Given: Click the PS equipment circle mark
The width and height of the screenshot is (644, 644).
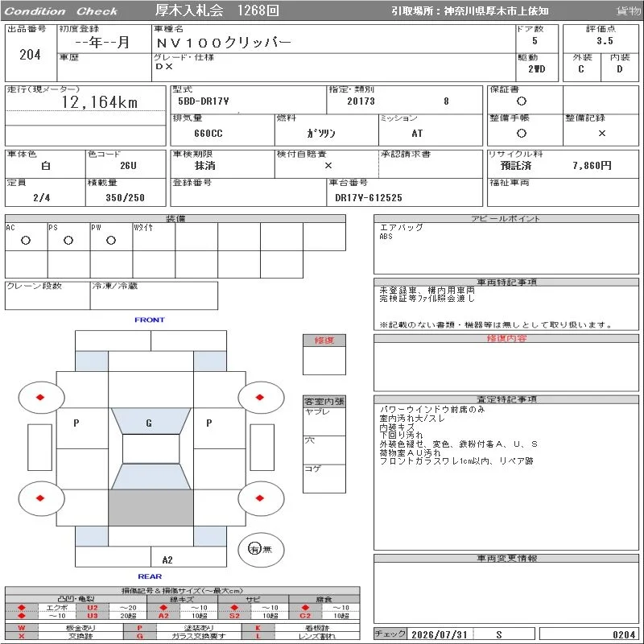Looking at the screenshot, I should coord(68,240).
